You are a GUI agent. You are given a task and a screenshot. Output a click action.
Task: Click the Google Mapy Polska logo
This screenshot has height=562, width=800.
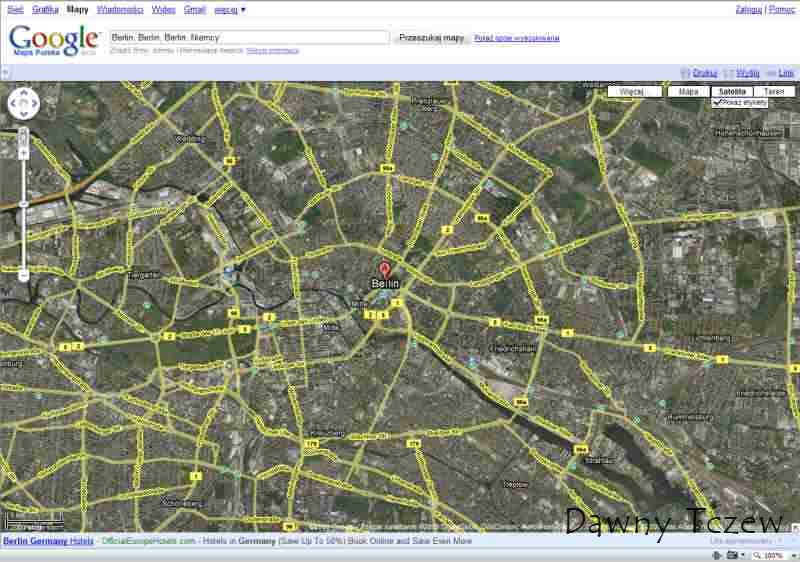click(54, 40)
